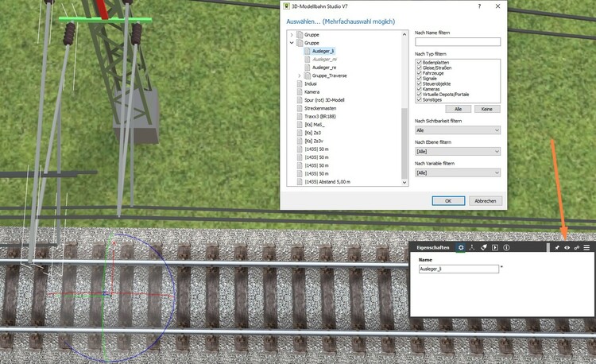Open the gear settings tab in Eigenschaften

[x=461, y=247]
